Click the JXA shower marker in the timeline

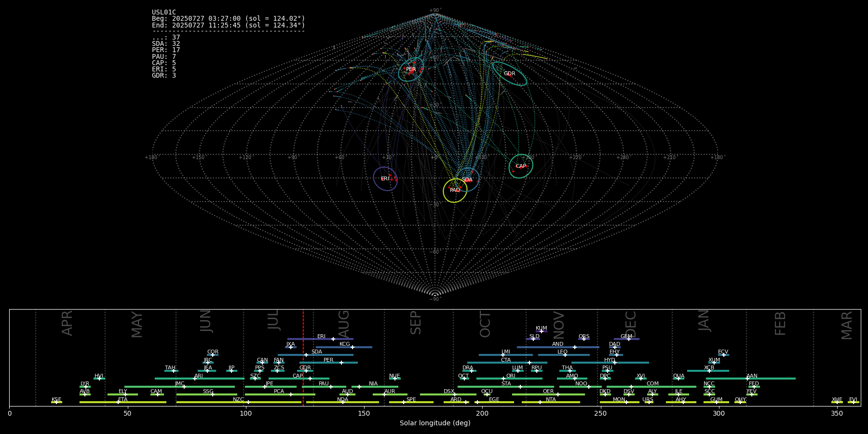click(x=291, y=347)
